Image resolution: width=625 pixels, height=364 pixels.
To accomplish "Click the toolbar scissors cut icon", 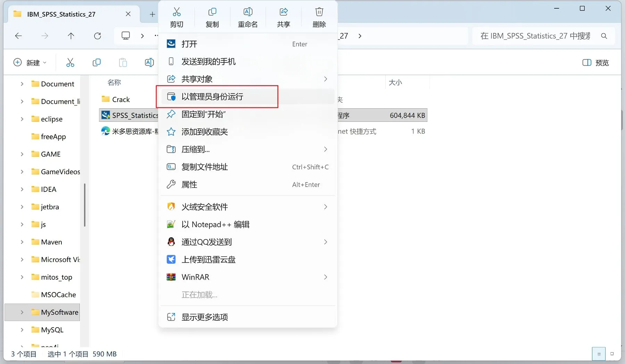I will pyautogui.click(x=70, y=62).
